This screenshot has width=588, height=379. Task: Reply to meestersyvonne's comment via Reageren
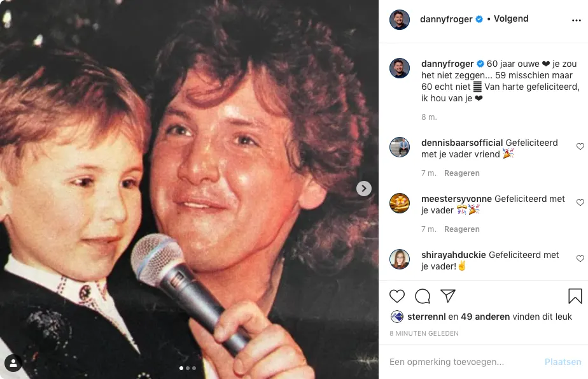tap(462, 229)
